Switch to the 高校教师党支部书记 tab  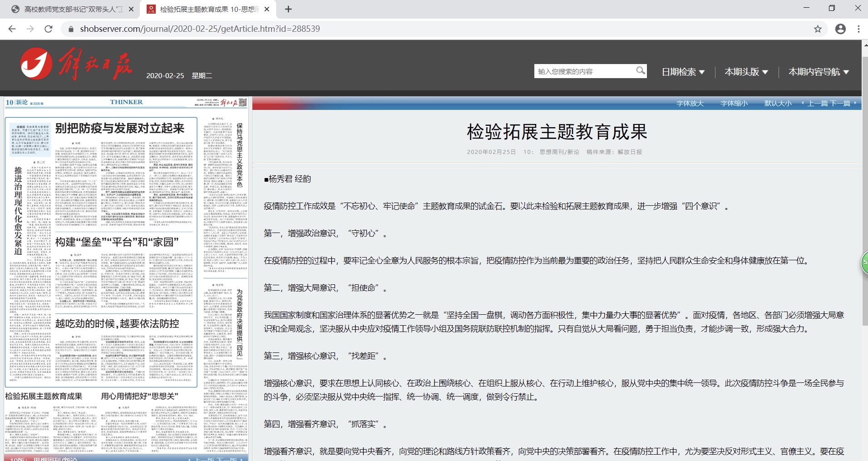pyautogui.click(x=73, y=9)
